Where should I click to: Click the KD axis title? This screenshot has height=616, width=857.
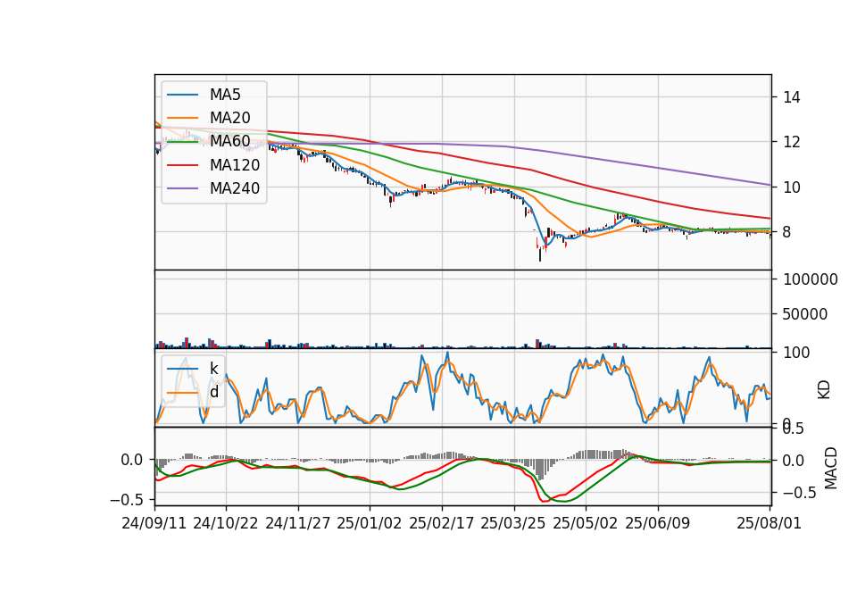click(x=824, y=390)
